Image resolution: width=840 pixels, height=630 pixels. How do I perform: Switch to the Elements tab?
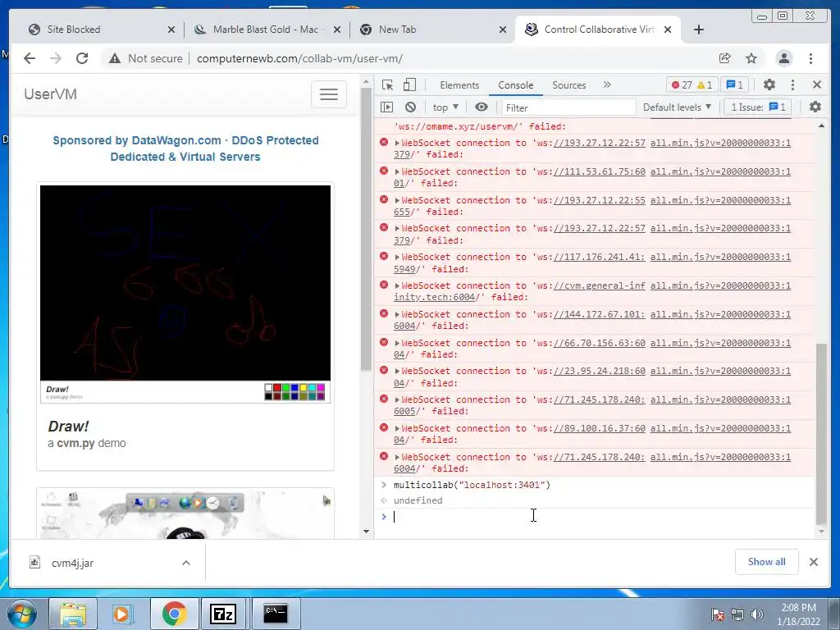[x=459, y=85]
